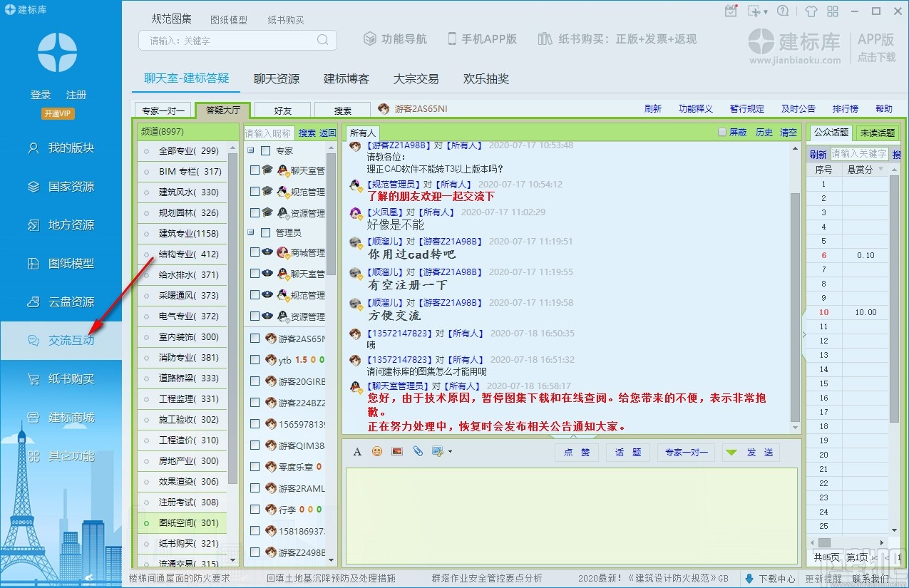Open the emoji smiley picker

(x=377, y=451)
